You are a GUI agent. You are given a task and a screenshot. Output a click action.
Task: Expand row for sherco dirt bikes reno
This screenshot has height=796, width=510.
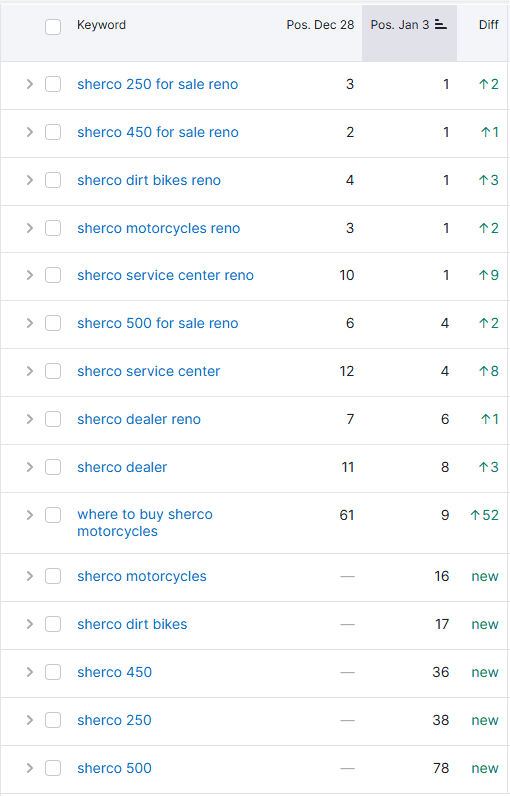click(29, 180)
